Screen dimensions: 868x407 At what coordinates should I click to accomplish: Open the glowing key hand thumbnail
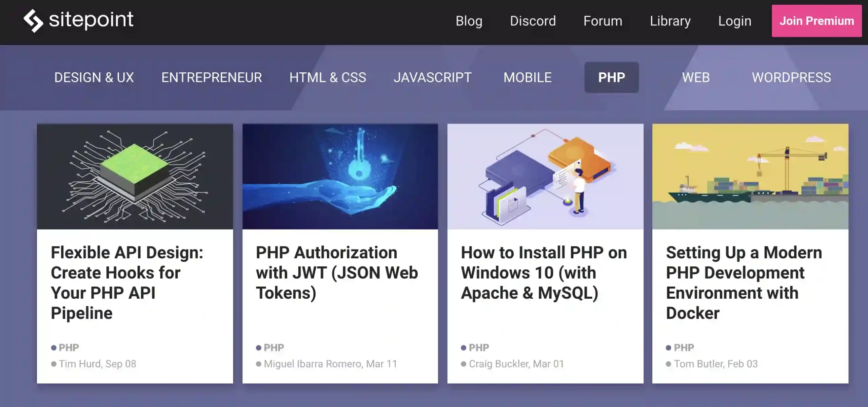(340, 177)
